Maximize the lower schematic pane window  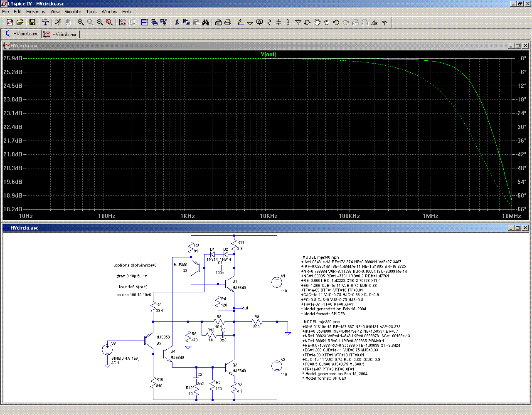(x=517, y=228)
